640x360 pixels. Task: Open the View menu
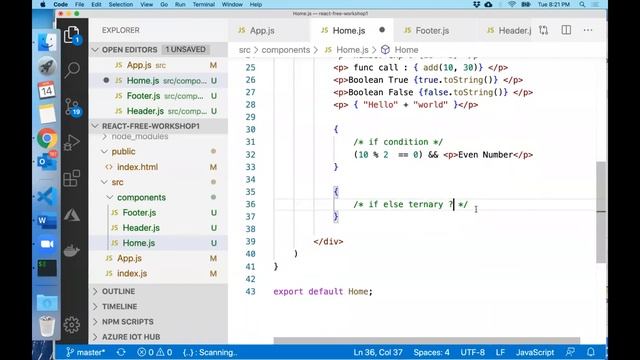point(147,4)
